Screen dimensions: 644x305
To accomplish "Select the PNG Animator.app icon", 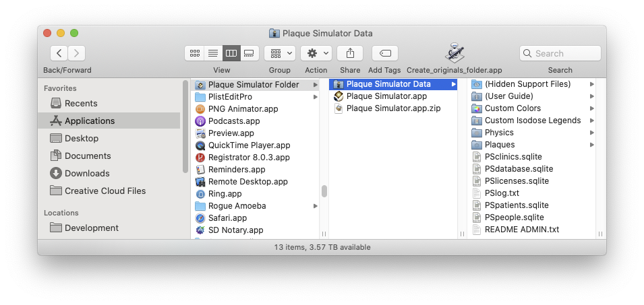I will 200,109.
